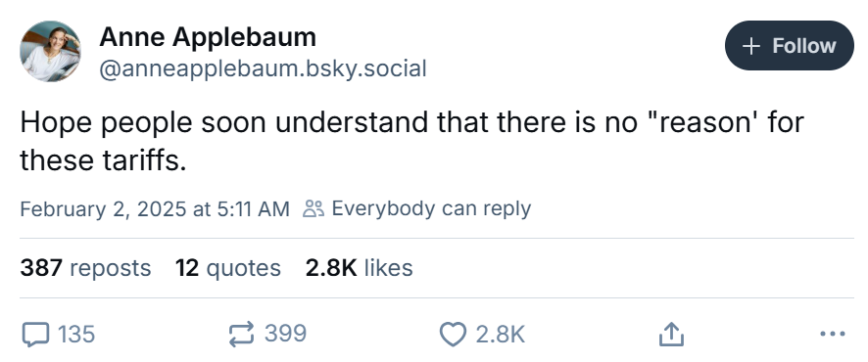Viewport: 868px width, 362px height.
Task: Open Anne Applebaum's profile avatar
Action: (50, 51)
